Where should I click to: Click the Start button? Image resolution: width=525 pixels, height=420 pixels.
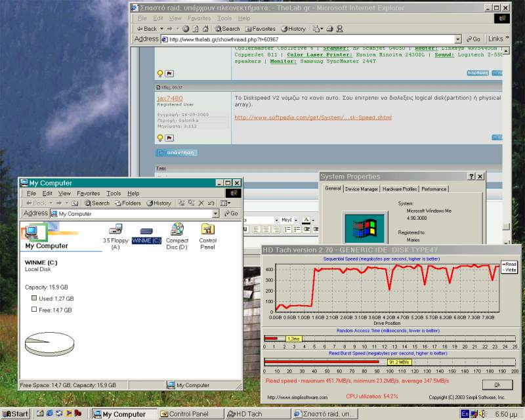tap(15, 414)
